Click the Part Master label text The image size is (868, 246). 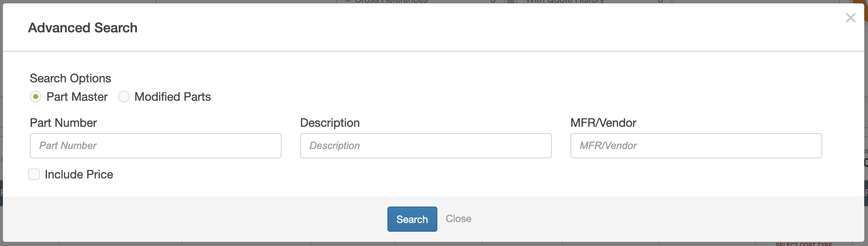77,97
